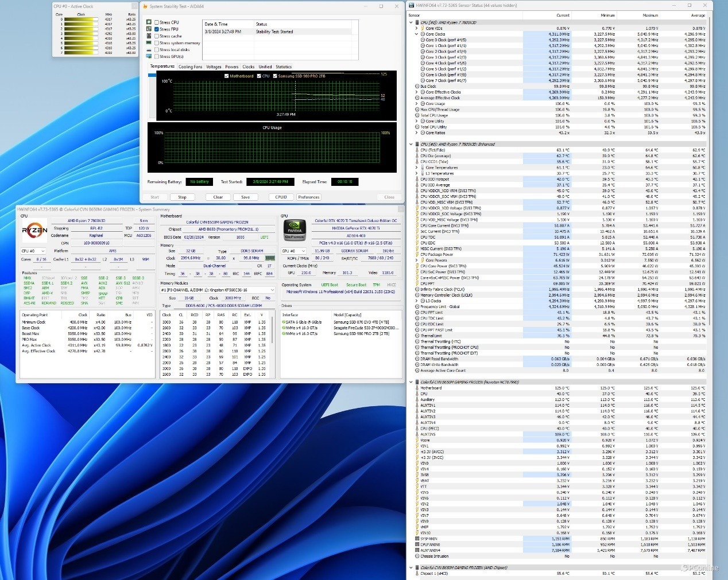The width and height of the screenshot is (728, 580).
Task: Click the Maximum column header
Action: pos(650,15)
